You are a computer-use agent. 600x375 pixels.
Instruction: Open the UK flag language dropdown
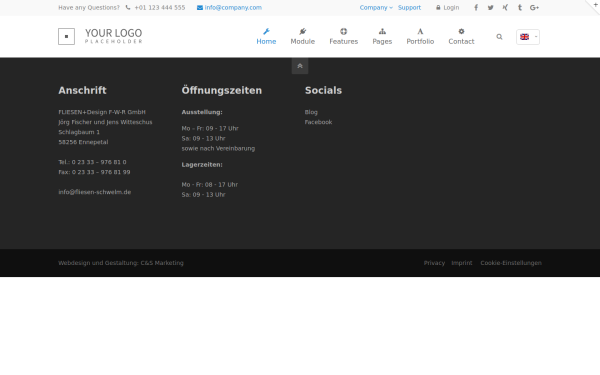point(528,37)
